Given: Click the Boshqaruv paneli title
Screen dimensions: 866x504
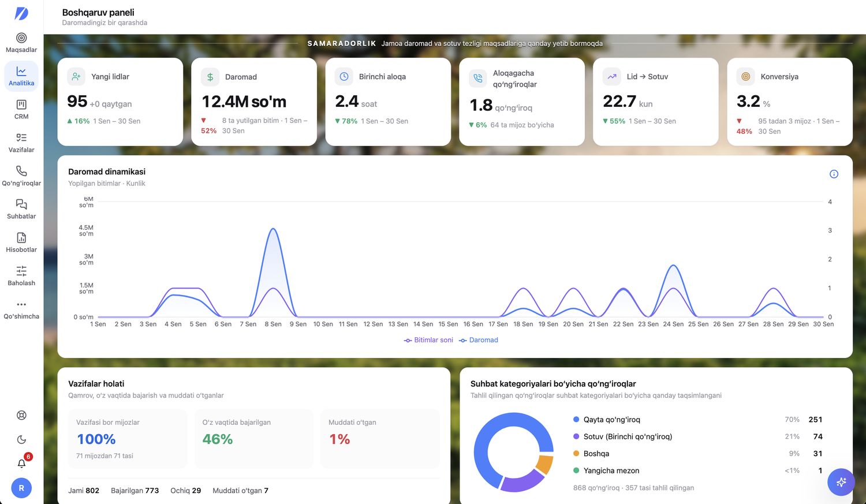Looking at the screenshot, I should (98, 12).
